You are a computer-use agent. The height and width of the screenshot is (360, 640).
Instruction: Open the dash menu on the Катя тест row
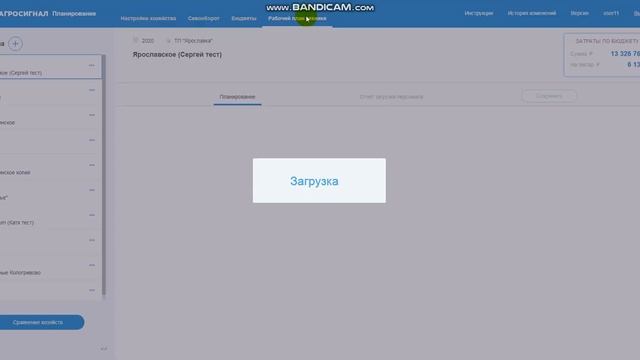click(x=91, y=215)
